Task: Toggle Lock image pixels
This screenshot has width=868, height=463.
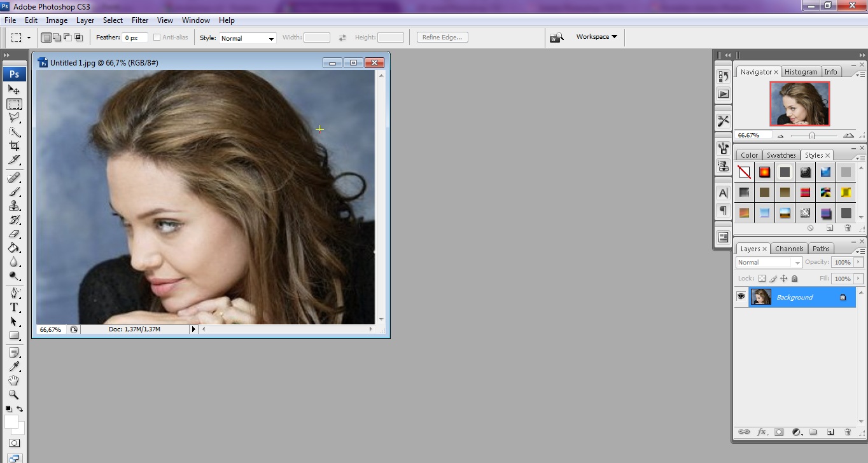Action: point(773,279)
